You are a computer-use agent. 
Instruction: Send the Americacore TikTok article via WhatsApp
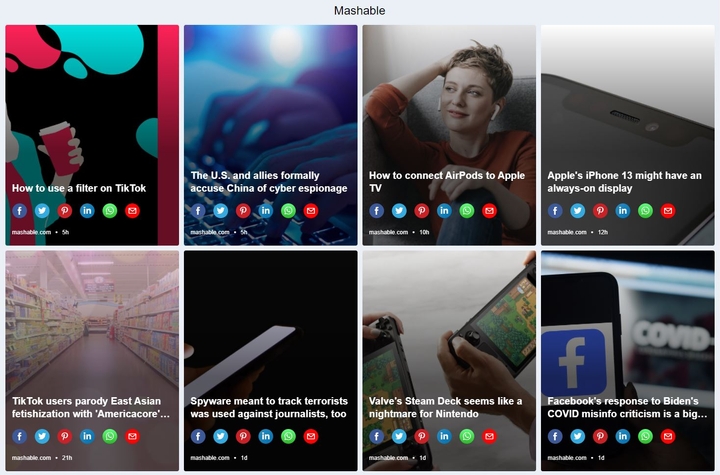coord(110,436)
